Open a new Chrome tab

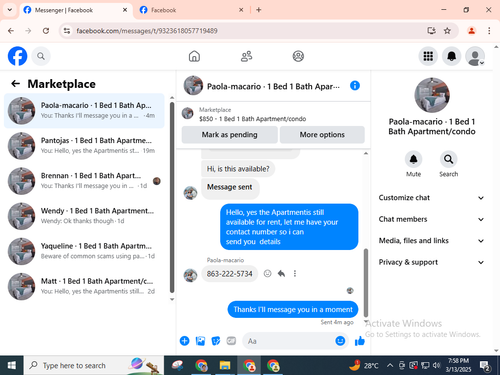pyautogui.click(x=259, y=10)
